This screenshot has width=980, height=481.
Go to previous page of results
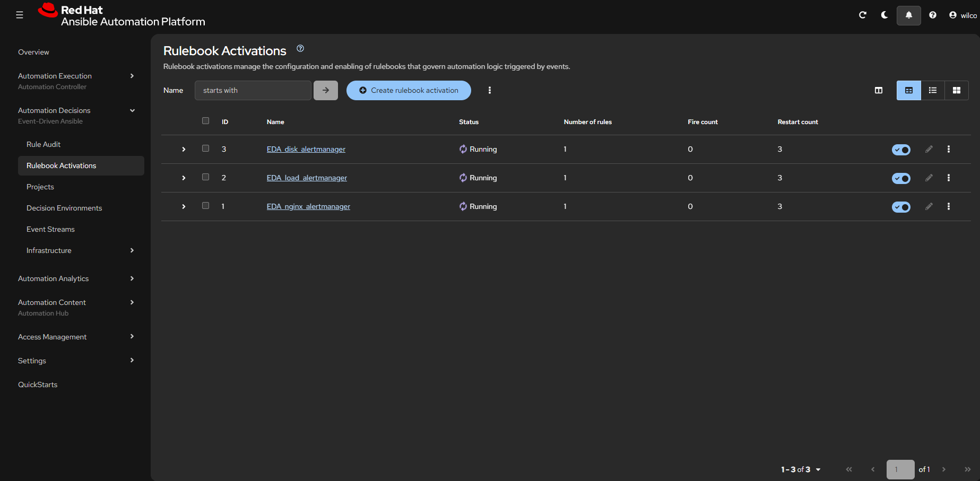pos(873,469)
